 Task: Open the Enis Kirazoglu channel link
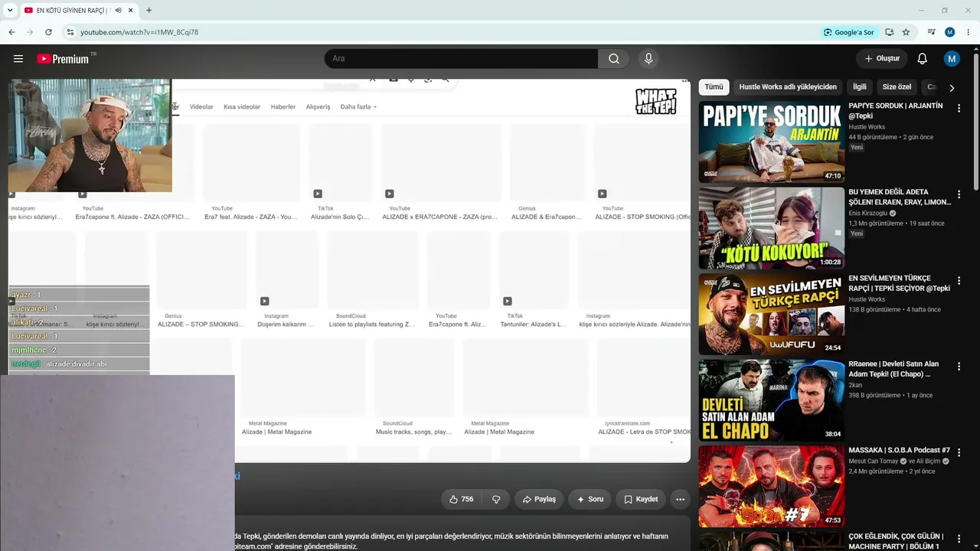tap(868, 214)
